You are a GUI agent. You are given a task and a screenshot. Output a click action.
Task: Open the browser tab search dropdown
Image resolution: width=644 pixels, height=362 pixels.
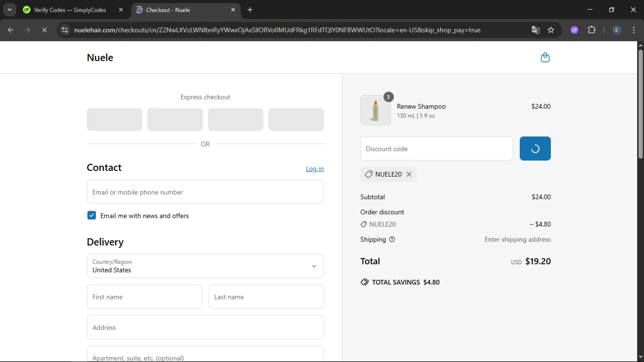click(x=9, y=9)
